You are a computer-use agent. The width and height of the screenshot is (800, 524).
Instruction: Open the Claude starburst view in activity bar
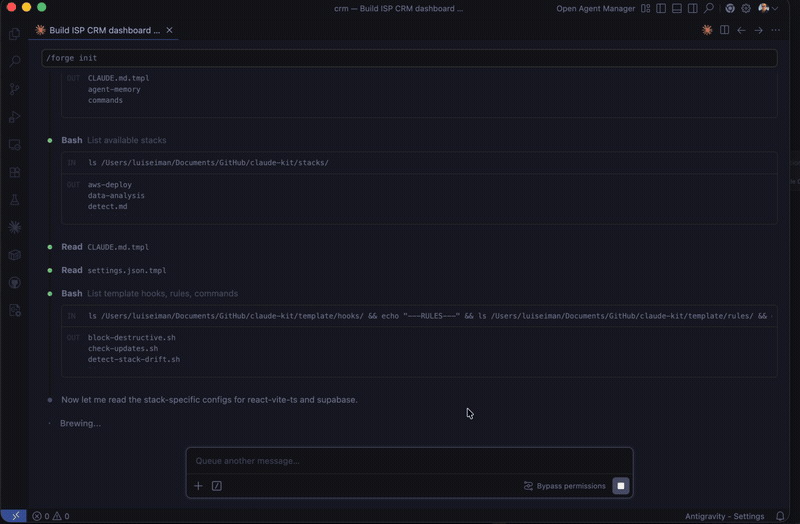tap(14, 228)
